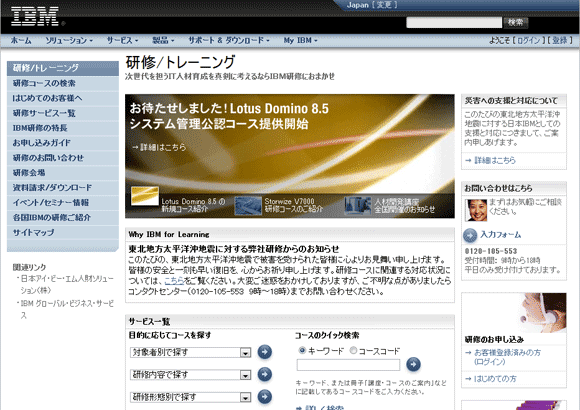Select the 人材開発講座 banner thumbnail
The height and width of the screenshot is (410, 580).
[358, 206]
